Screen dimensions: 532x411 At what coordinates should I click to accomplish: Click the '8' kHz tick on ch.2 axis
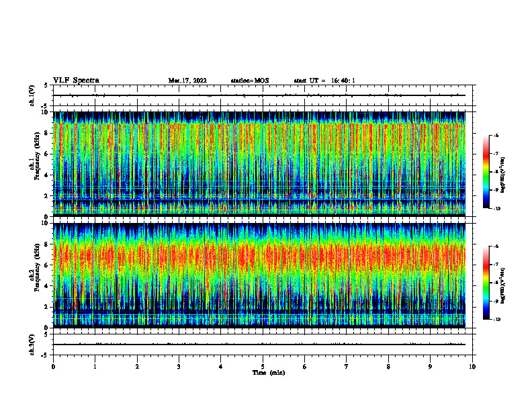pyautogui.click(x=47, y=244)
